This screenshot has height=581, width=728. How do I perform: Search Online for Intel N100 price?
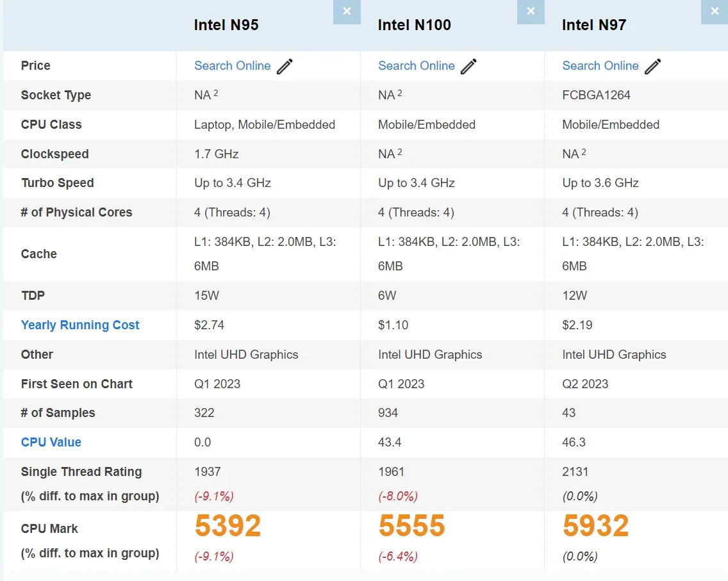pos(417,65)
